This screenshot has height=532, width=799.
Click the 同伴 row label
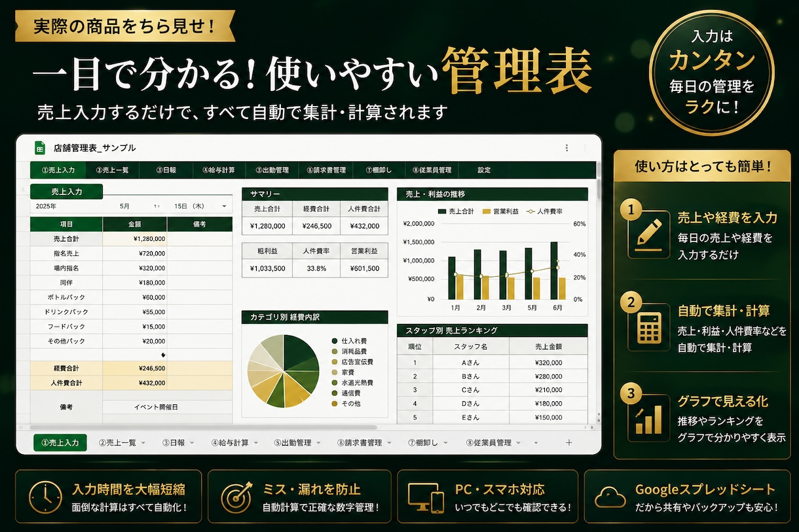point(66,283)
